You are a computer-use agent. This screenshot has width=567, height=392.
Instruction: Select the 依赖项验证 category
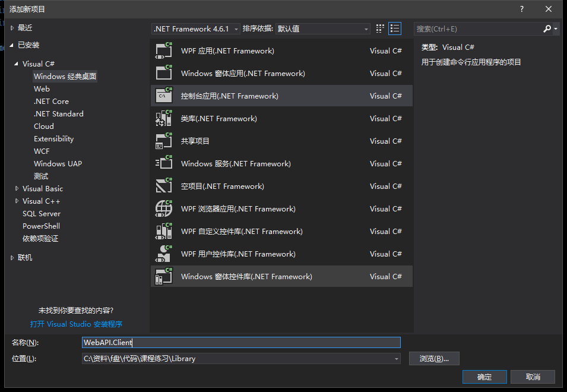pos(40,239)
